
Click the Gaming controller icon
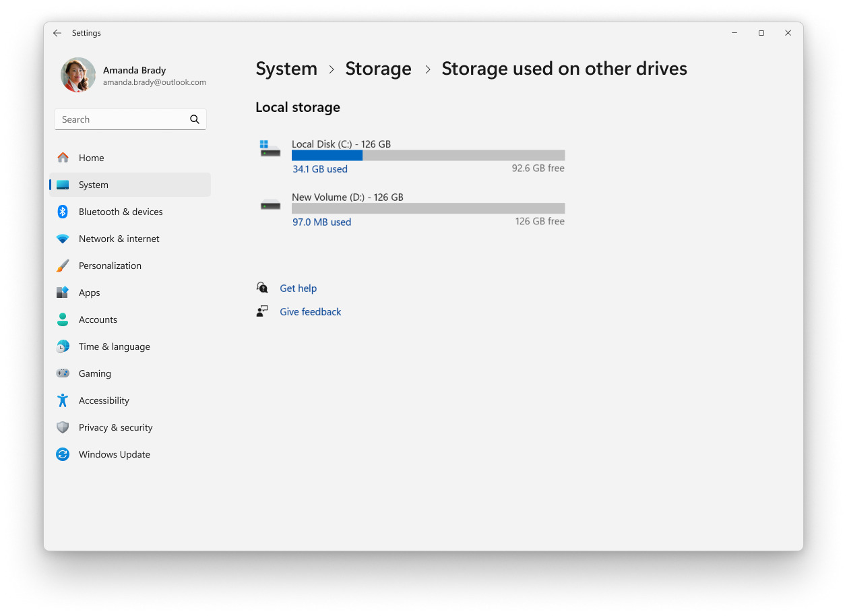pyautogui.click(x=63, y=373)
